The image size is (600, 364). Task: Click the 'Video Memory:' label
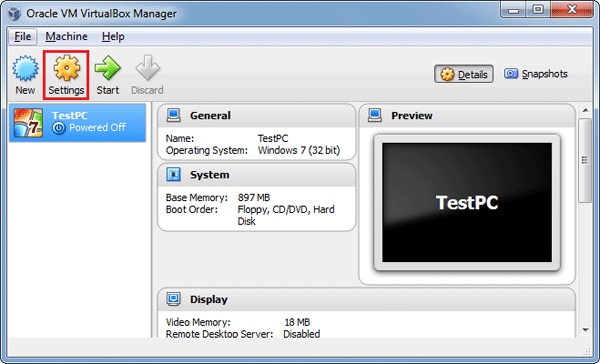point(198,322)
